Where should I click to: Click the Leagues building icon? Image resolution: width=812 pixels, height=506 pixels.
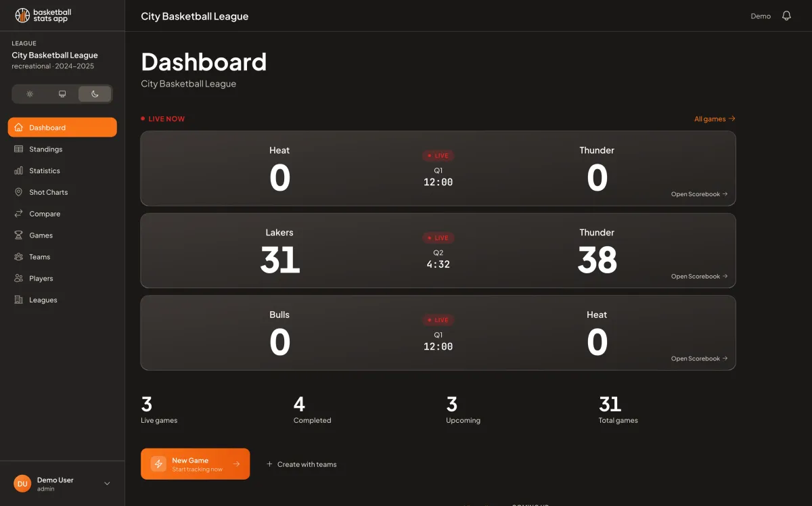pyautogui.click(x=18, y=300)
